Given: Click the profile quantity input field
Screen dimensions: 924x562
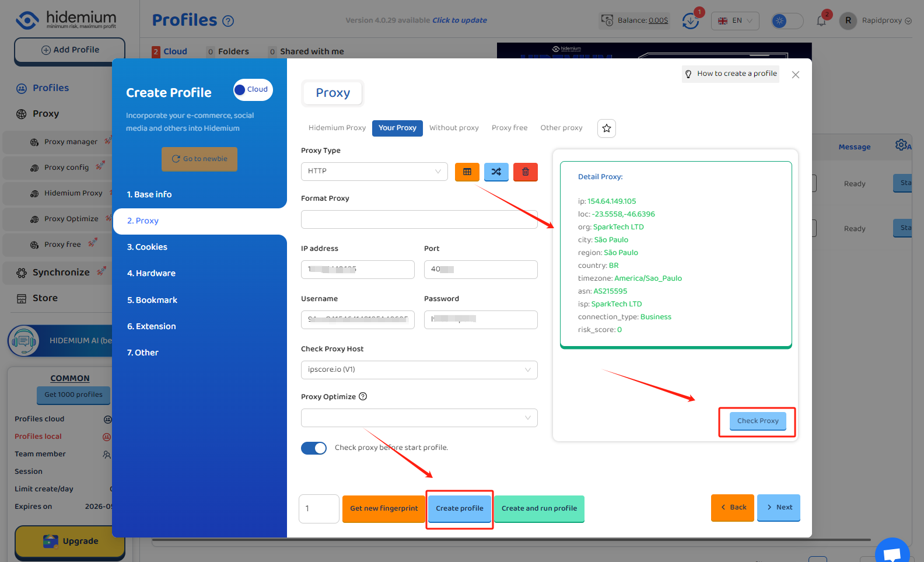Looking at the screenshot, I should tap(318, 509).
